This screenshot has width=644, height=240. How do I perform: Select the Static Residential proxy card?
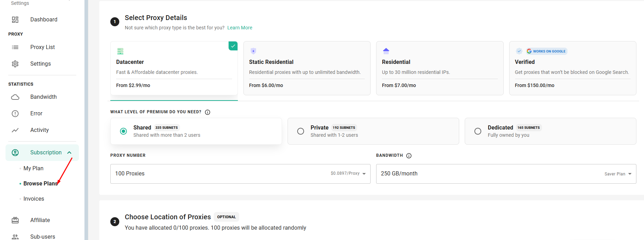pos(307,68)
